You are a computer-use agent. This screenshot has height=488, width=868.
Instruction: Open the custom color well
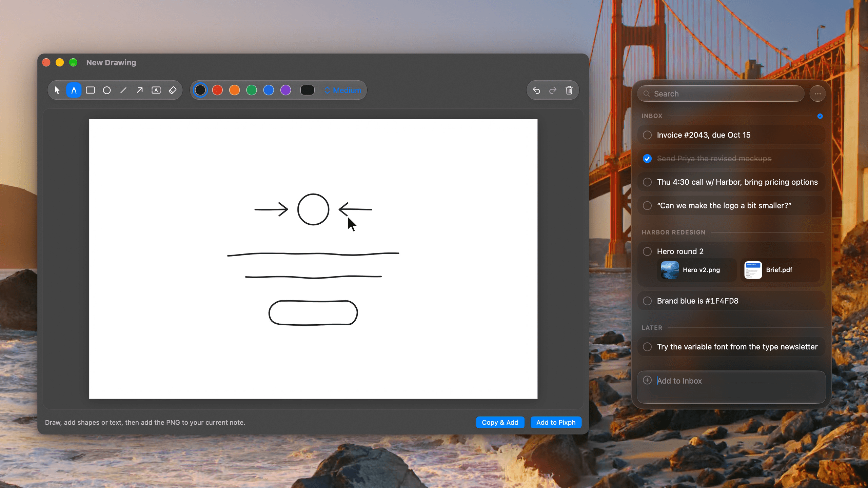point(308,90)
